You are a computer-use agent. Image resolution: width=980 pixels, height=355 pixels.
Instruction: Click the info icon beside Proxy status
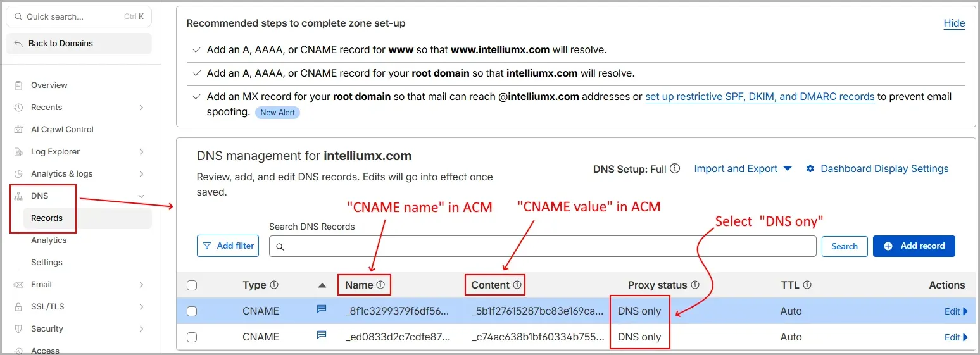(x=694, y=285)
